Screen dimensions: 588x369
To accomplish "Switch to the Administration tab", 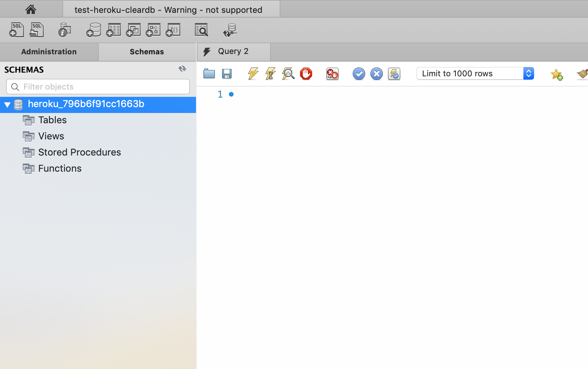I will (49, 52).
